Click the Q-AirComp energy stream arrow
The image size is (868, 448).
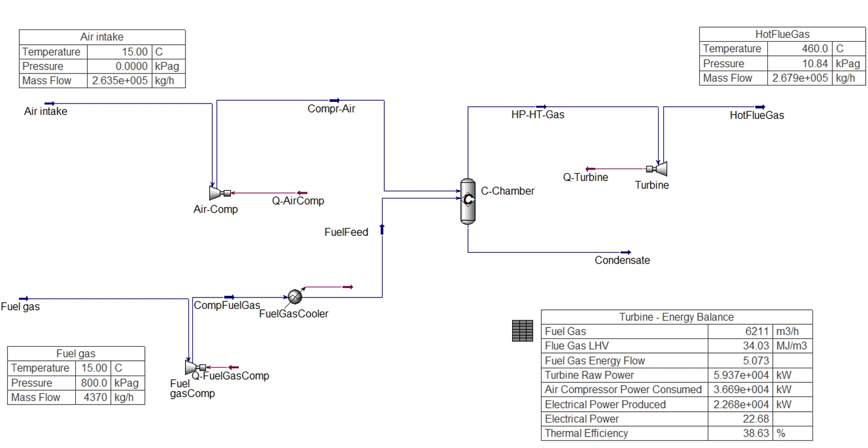click(x=303, y=193)
